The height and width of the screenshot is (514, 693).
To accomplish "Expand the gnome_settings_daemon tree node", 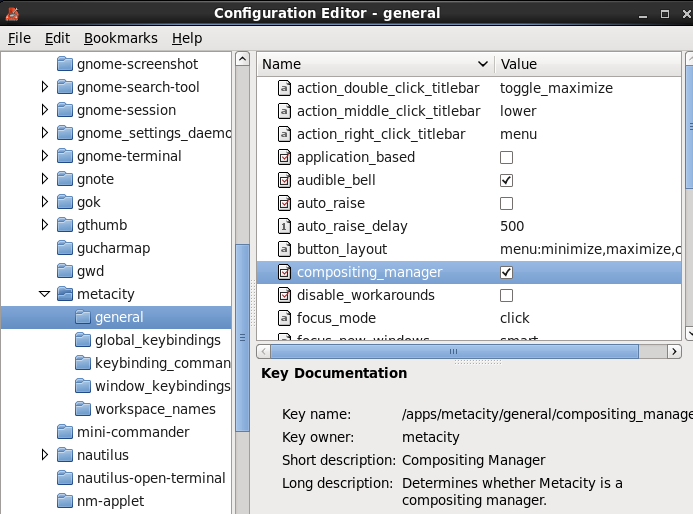I will (x=45, y=133).
